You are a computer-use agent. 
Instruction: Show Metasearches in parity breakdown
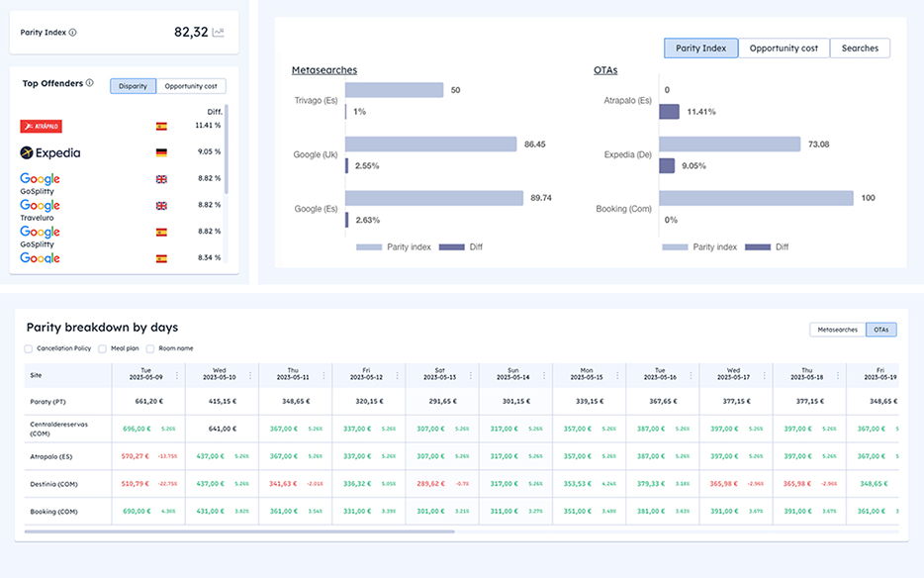point(837,330)
